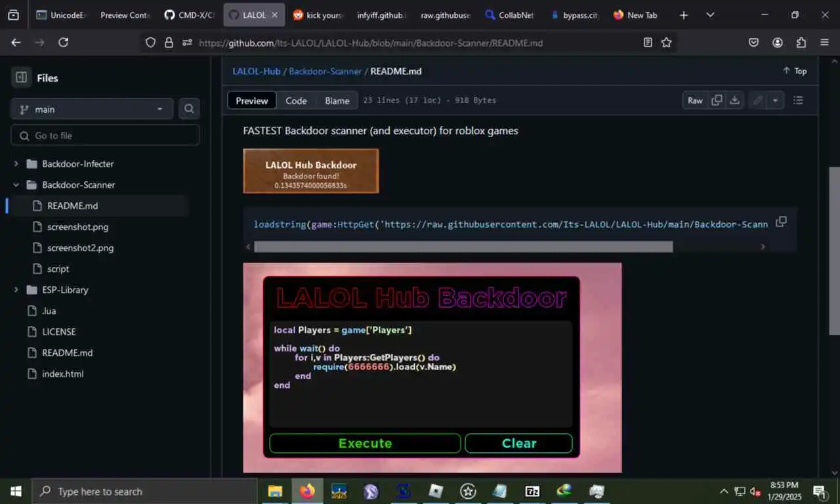Open Pocket save icon
The height and width of the screenshot is (504, 840).
click(754, 43)
